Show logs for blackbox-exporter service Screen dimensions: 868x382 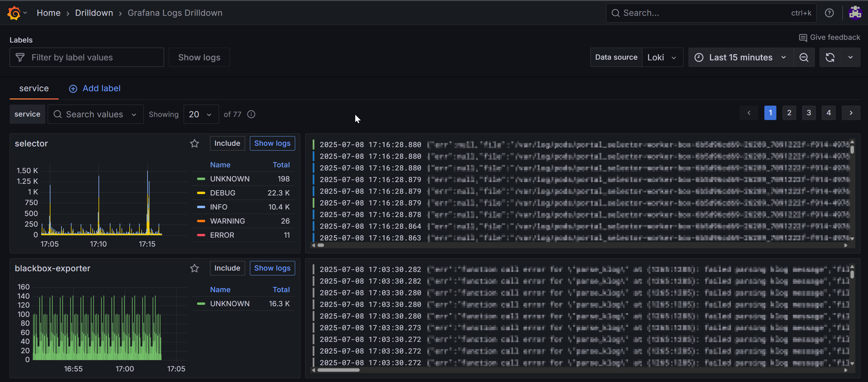[x=272, y=268]
